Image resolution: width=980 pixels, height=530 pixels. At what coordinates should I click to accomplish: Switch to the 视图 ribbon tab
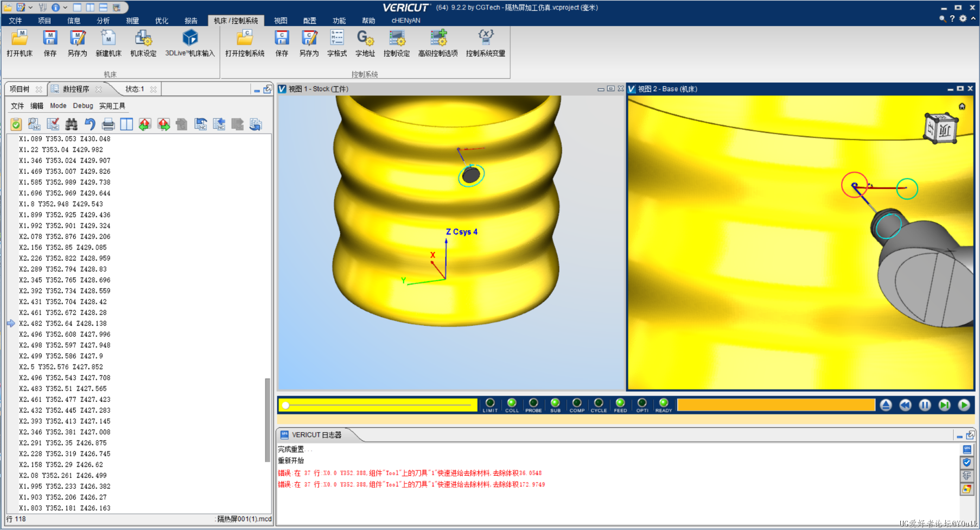[281, 21]
